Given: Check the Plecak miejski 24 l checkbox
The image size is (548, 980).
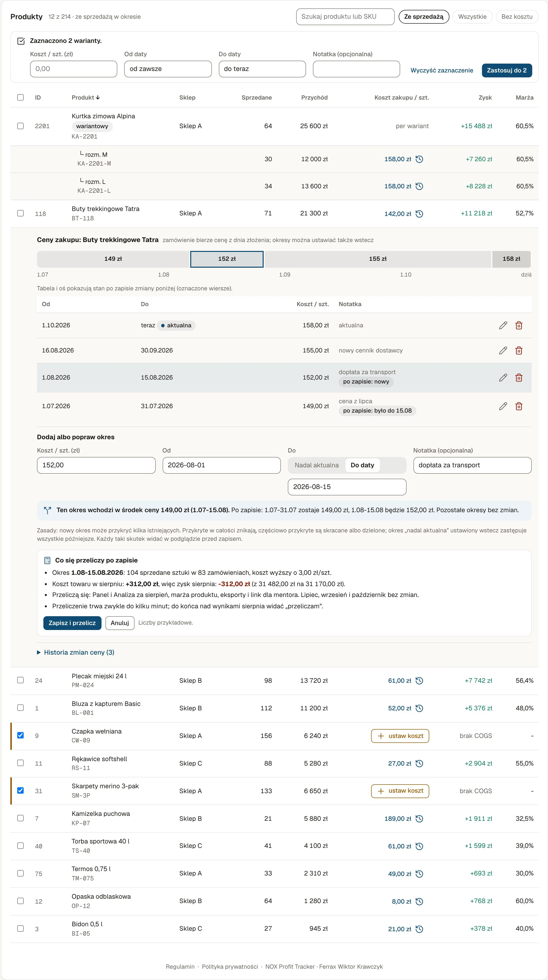Looking at the screenshot, I should (20, 680).
